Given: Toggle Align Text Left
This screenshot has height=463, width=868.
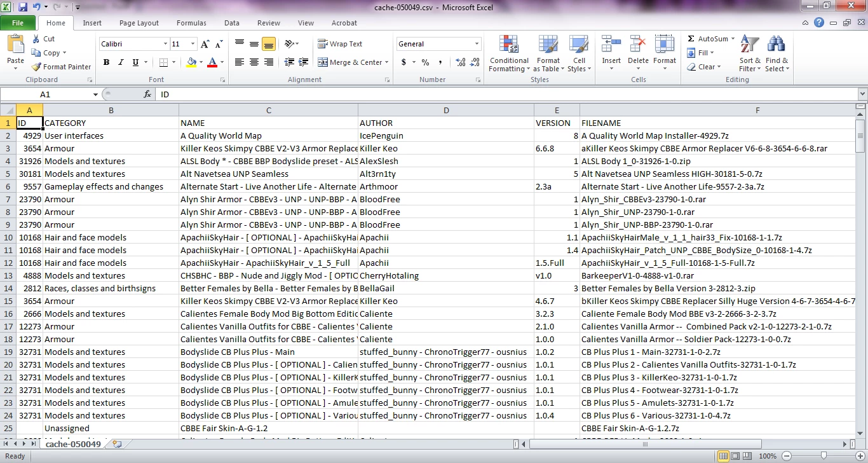Looking at the screenshot, I should (x=240, y=62).
